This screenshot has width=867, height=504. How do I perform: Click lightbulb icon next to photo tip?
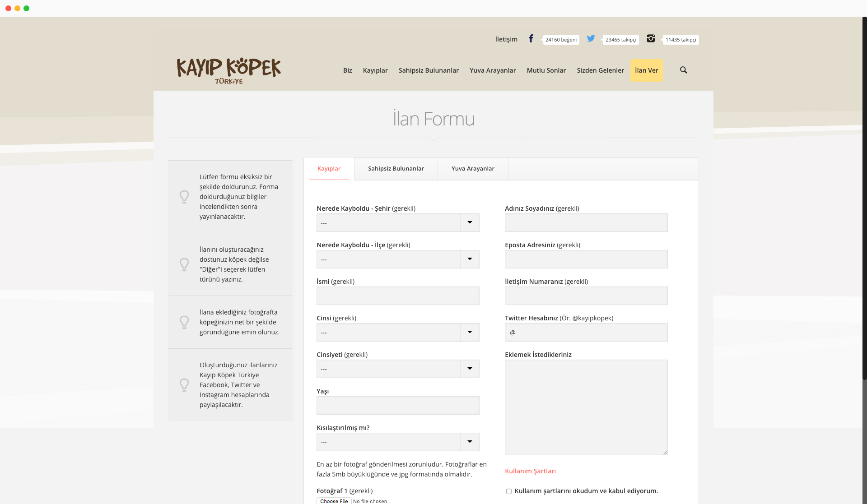click(184, 322)
